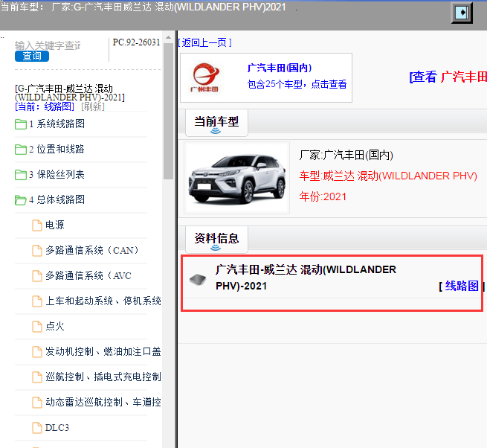This screenshot has width=487, height=448.
Task: Click document icon next to 巡航控制、插电式充电控制
Action: [37, 377]
